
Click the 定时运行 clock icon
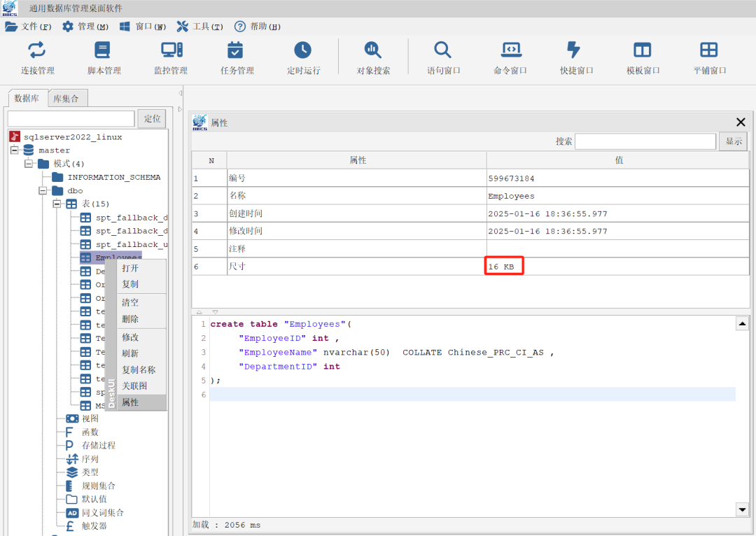coord(303,50)
